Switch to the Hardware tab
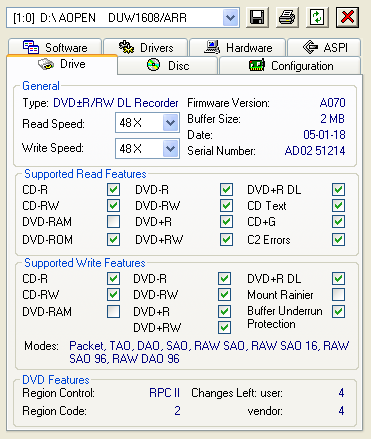This screenshot has width=371, height=439. click(238, 47)
